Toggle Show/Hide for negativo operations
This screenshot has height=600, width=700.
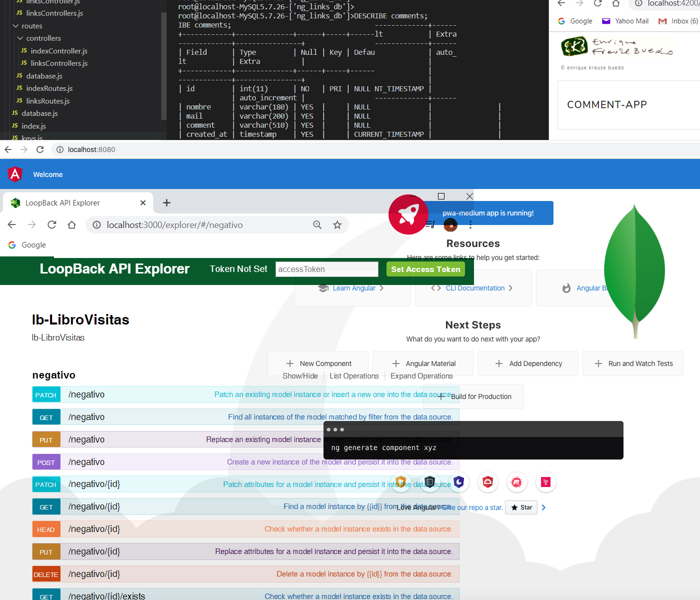tap(300, 376)
